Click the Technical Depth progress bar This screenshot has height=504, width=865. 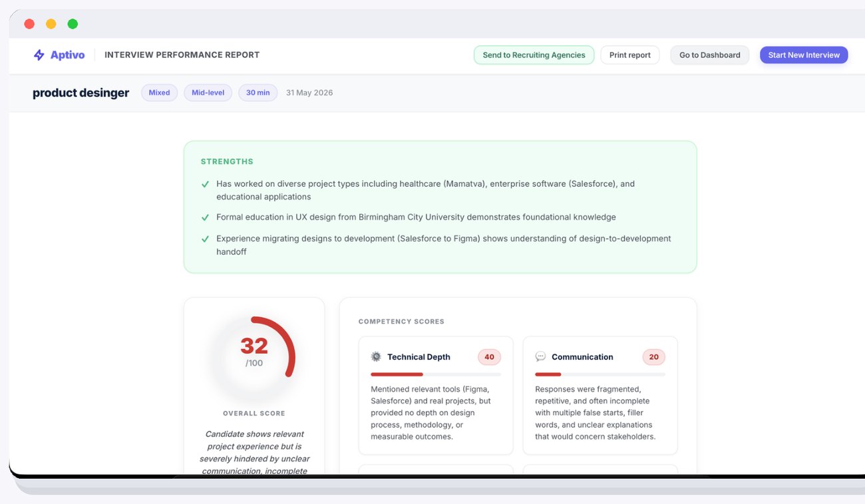coord(436,374)
